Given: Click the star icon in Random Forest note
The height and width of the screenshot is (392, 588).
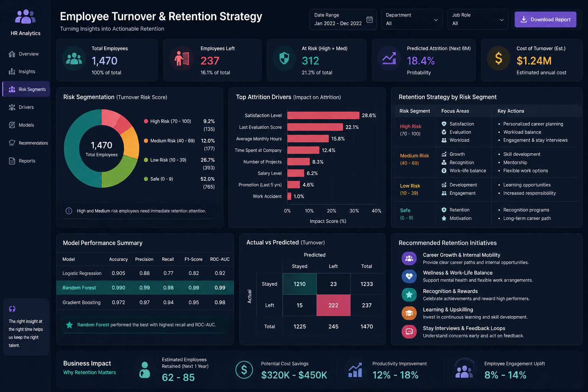Looking at the screenshot, I should (x=69, y=325).
